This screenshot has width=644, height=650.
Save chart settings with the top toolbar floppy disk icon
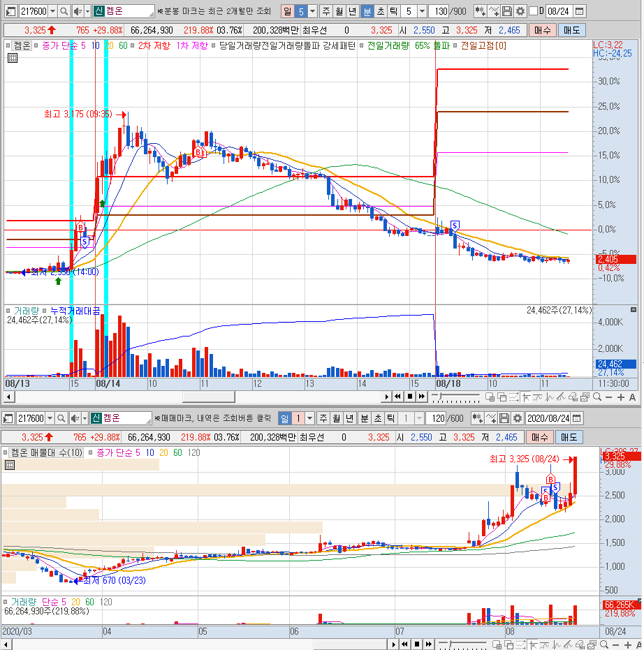[506, 11]
